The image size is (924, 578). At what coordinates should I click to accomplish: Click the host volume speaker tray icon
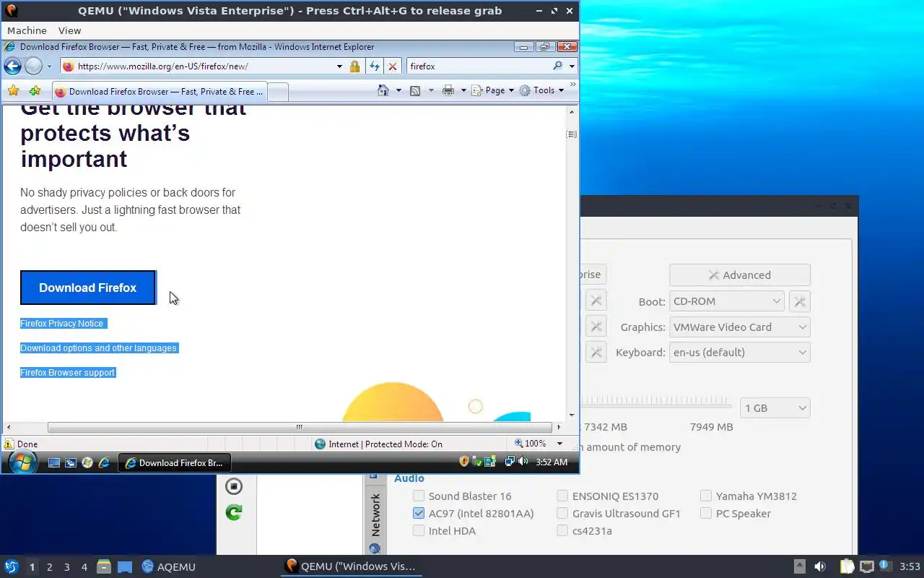(x=820, y=566)
